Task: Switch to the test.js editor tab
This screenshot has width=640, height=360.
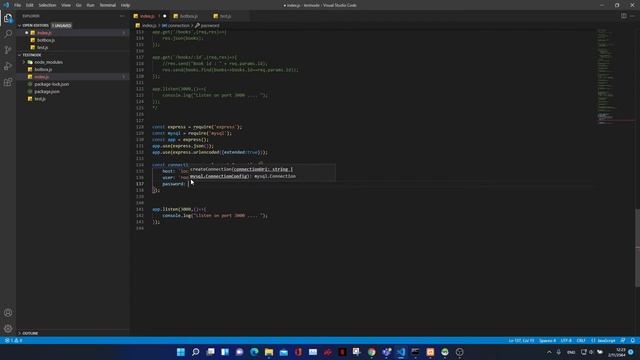Action: tap(225, 16)
